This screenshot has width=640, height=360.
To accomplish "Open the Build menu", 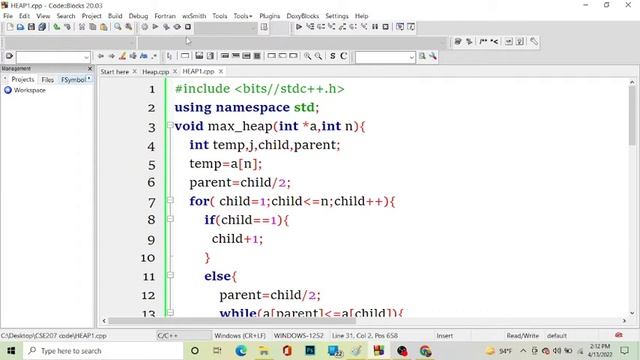I will pyautogui.click(x=115, y=16).
